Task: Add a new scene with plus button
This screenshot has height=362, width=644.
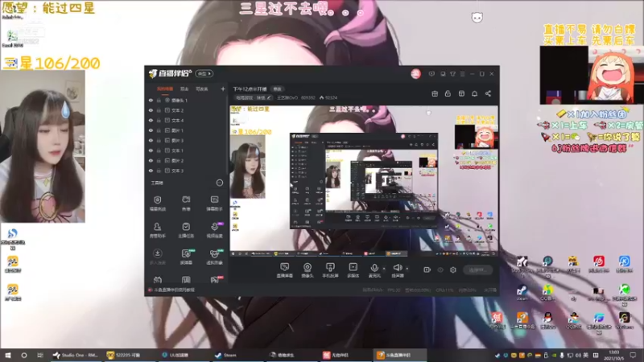Action: (x=223, y=88)
